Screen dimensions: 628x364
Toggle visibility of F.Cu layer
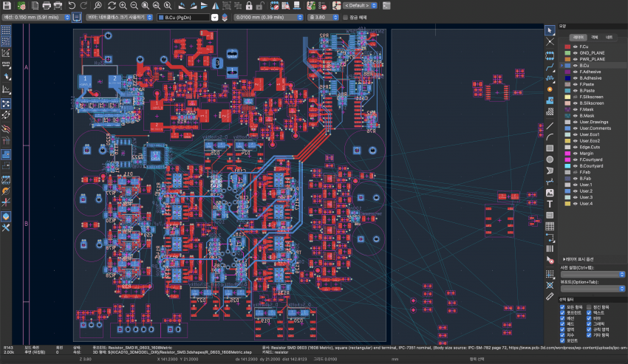(x=575, y=47)
